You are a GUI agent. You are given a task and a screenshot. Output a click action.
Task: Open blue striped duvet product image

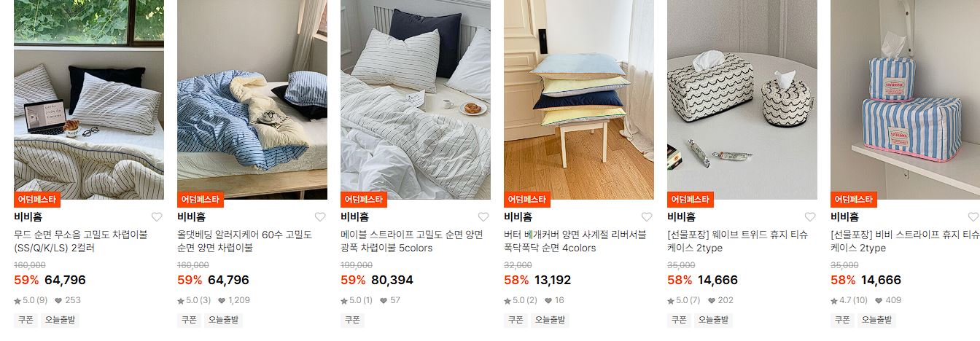click(x=252, y=100)
